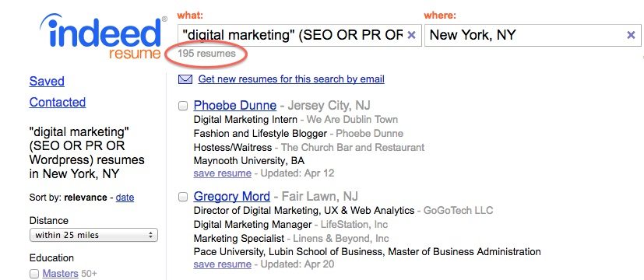Image resolution: width=644 pixels, height=280 pixels.
Task: Enable the Masters education filter checkbox
Action: [x=34, y=274]
